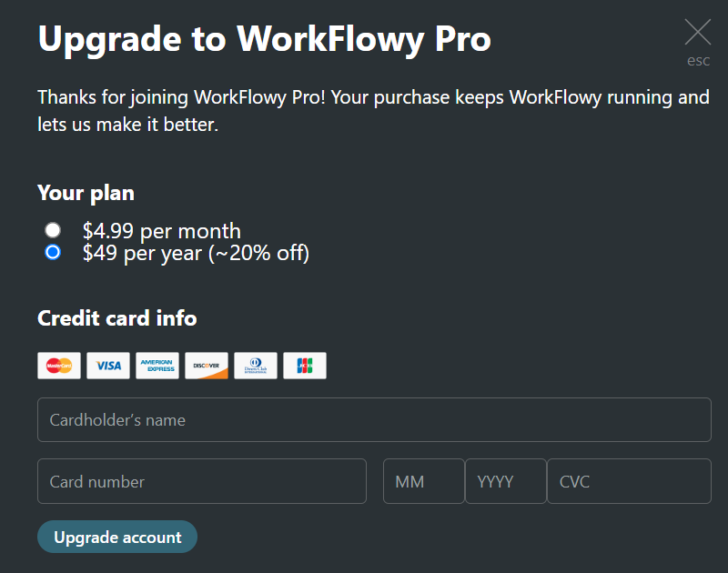Image resolution: width=728 pixels, height=573 pixels.
Task: Click the "$4.99 per month" label text
Action: point(161,230)
